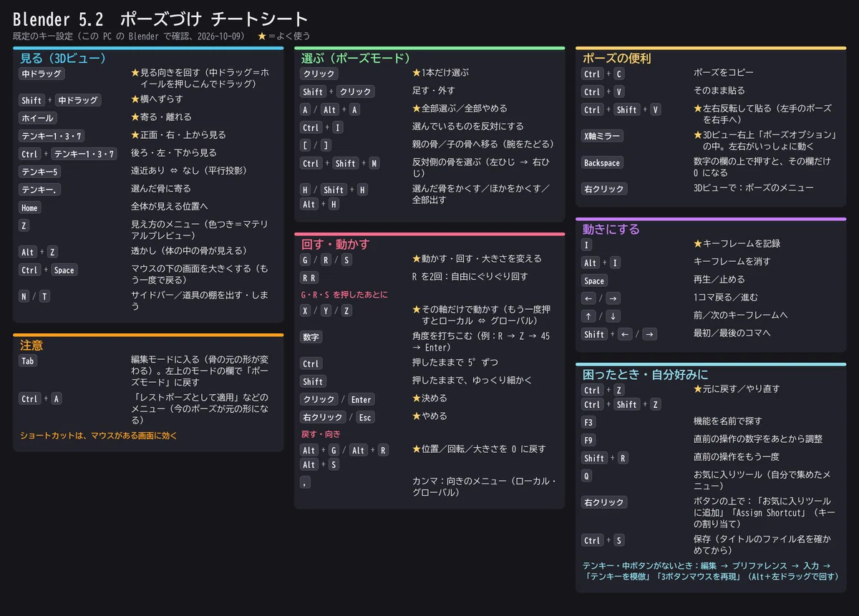Click the description '後ろ・左・下から見る'
This screenshot has width=859, height=616.
(x=173, y=153)
